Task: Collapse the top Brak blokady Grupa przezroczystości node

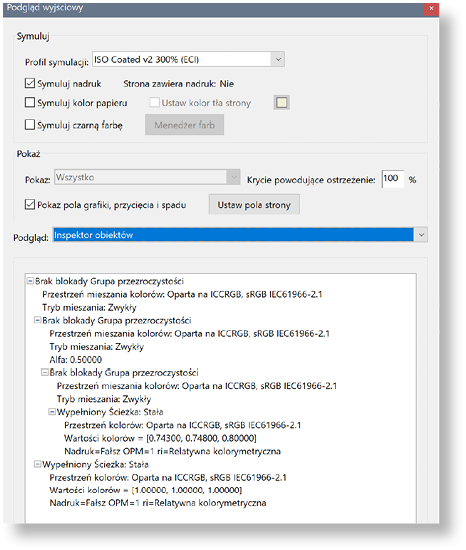Action: [x=31, y=281]
